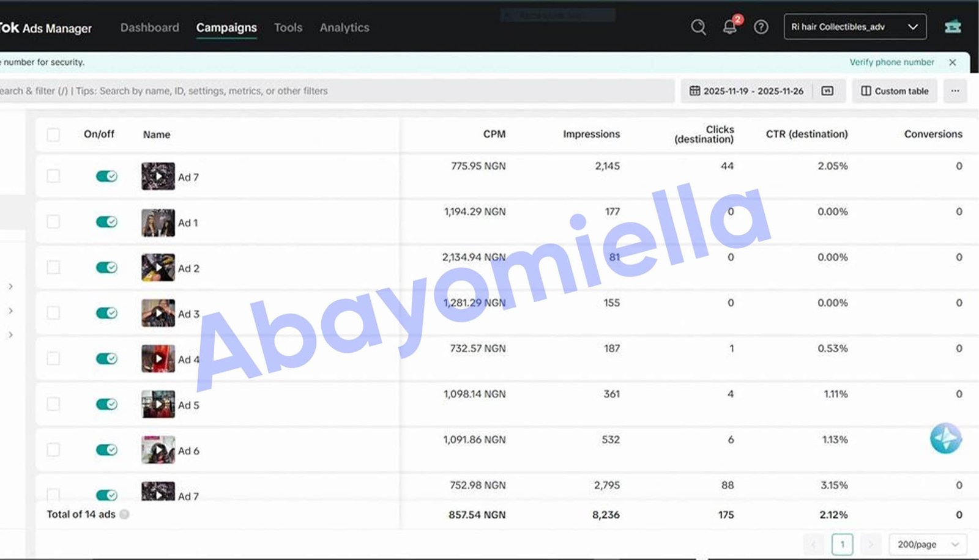
Task: Click the Custom table button
Action: [895, 91]
